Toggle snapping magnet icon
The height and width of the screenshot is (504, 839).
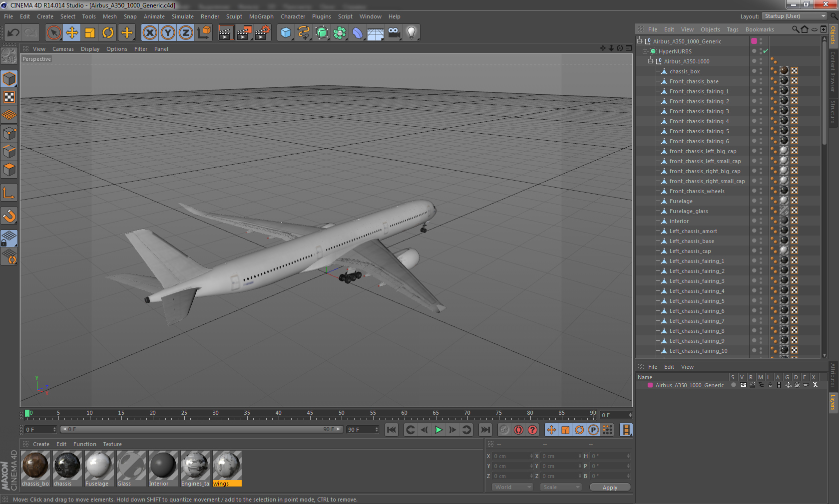click(x=9, y=216)
